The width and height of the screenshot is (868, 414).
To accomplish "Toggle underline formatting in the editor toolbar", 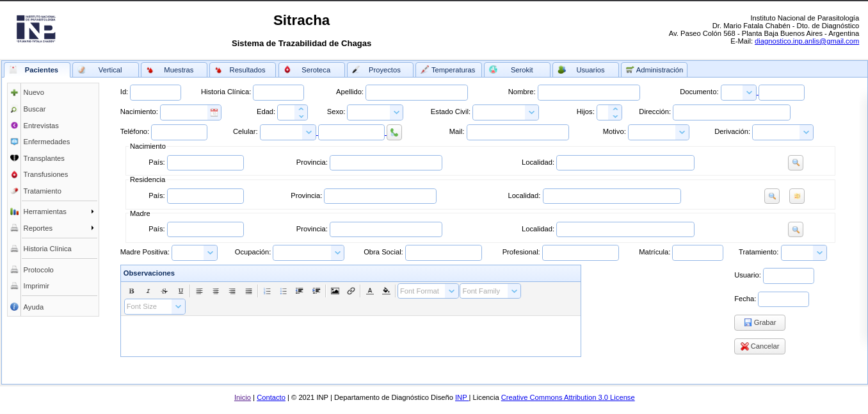I will tap(181, 291).
